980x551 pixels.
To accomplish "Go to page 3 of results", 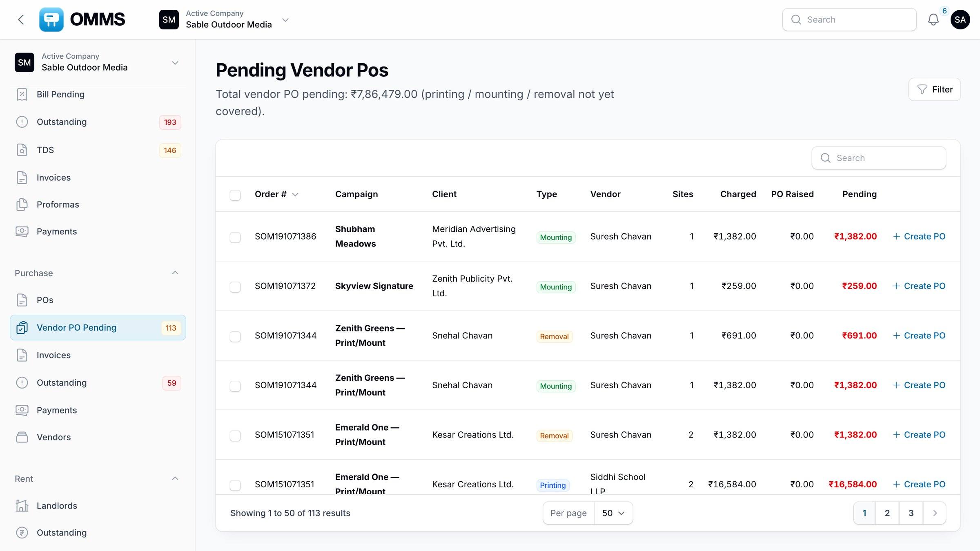I will click(x=911, y=513).
